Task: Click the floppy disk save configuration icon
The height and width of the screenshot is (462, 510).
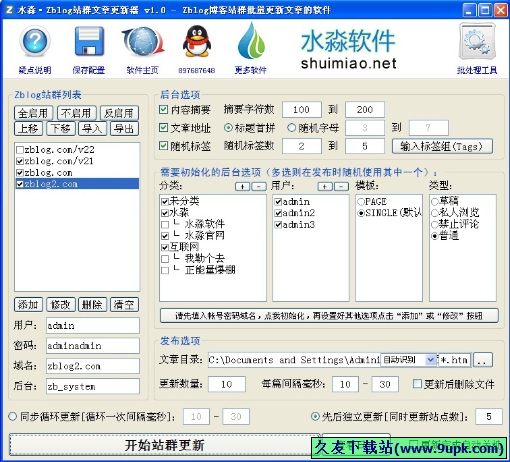Action: pos(89,41)
